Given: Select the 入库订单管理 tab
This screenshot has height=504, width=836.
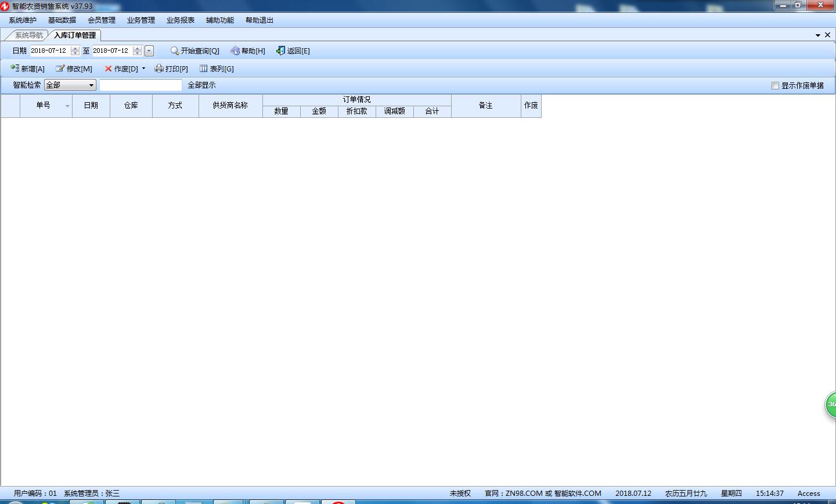Looking at the screenshot, I should [75, 35].
